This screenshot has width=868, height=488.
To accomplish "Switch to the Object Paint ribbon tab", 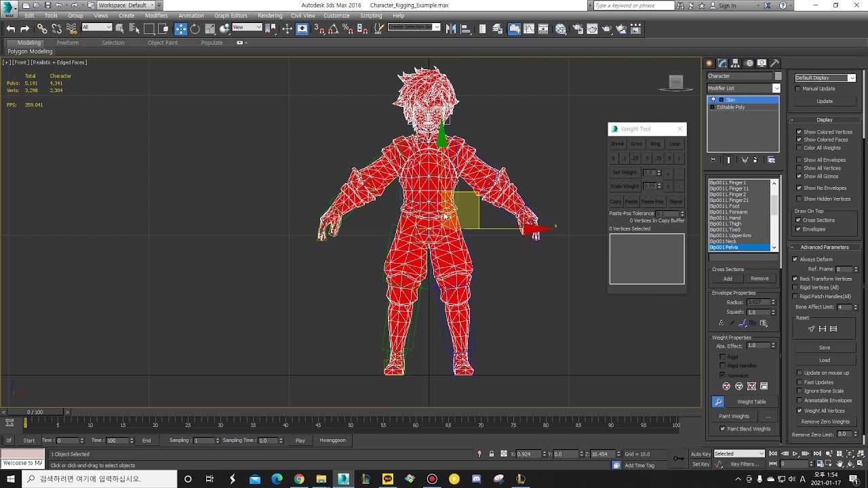I will (x=163, y=43).
